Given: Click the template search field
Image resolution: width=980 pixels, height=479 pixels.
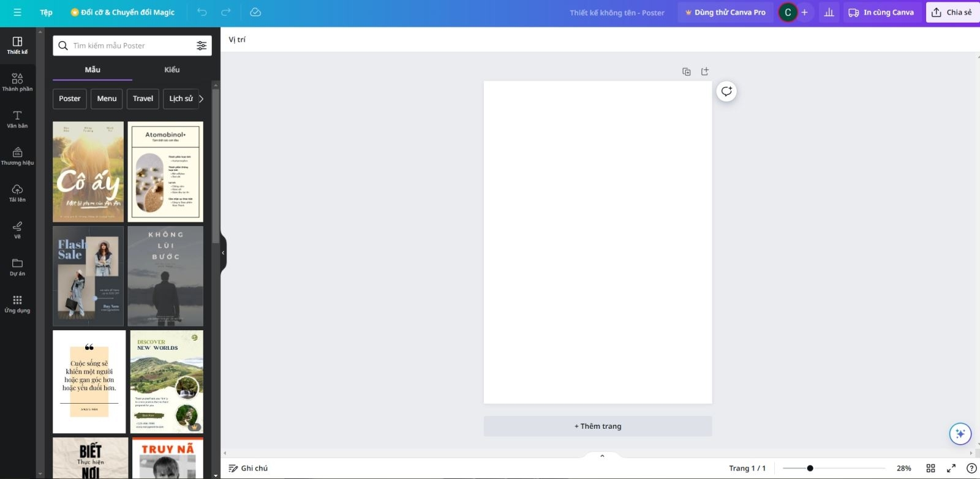Looking at the screenshot, I should pyautogui.click(x=132, y=45).
